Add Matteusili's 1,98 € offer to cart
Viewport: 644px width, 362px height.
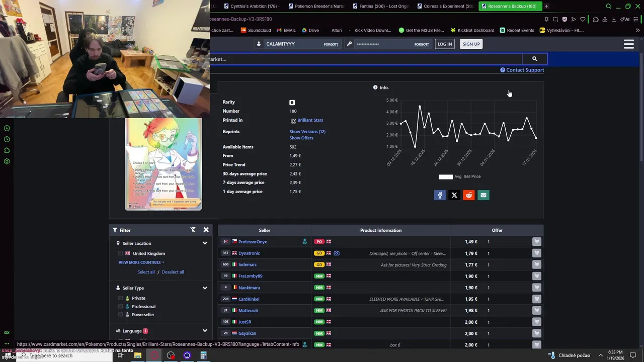point(537,310)
